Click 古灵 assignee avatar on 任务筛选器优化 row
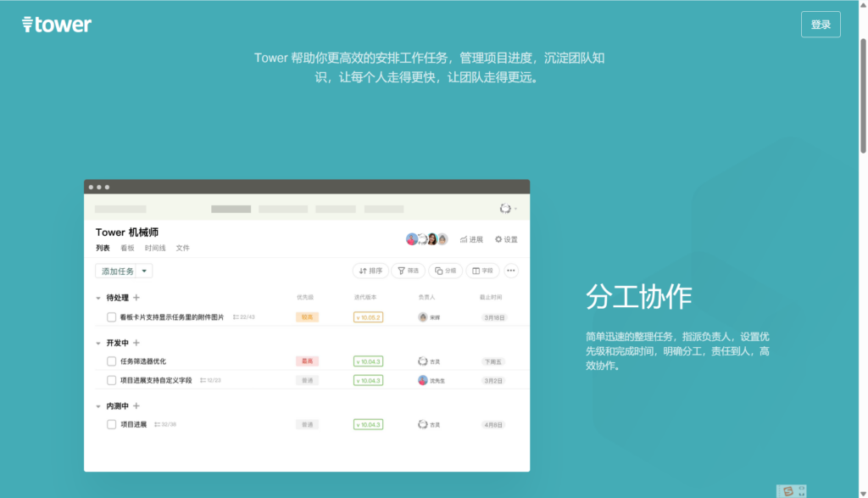The width and height of the screenshot is (868, 498). [x=423, y=361]
